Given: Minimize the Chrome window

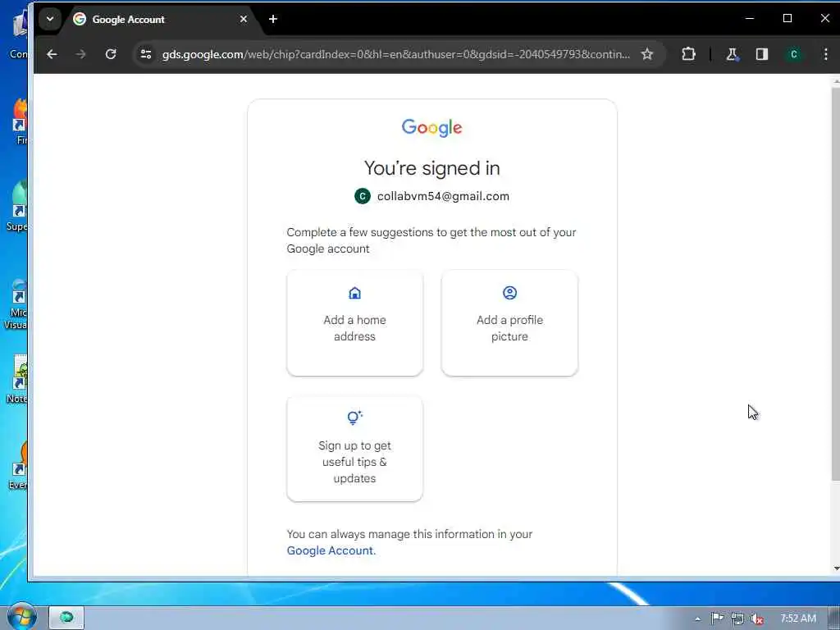Looking at the screenshot, I should (x=750, y=18).
